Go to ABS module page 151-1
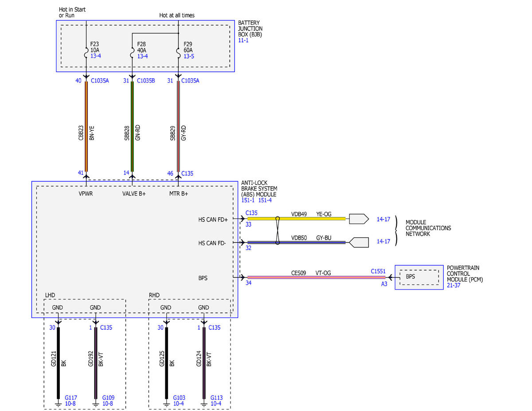532x411 pixels. click(248, 200)
